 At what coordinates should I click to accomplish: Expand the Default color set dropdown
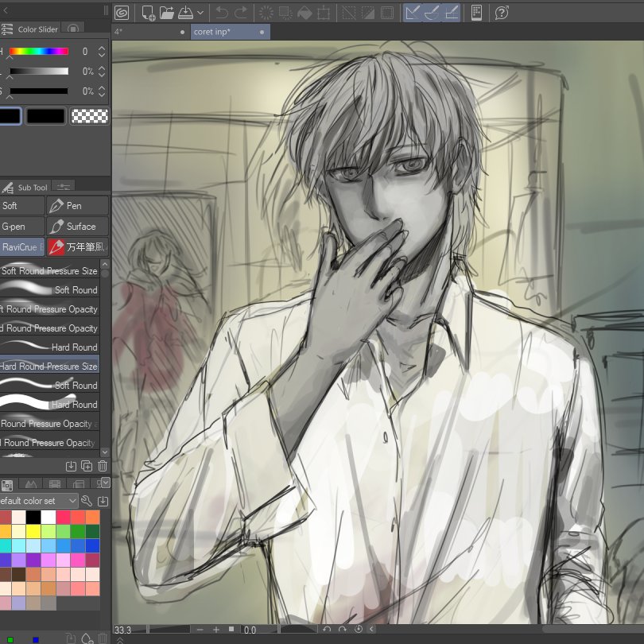[x=72, y=501]
